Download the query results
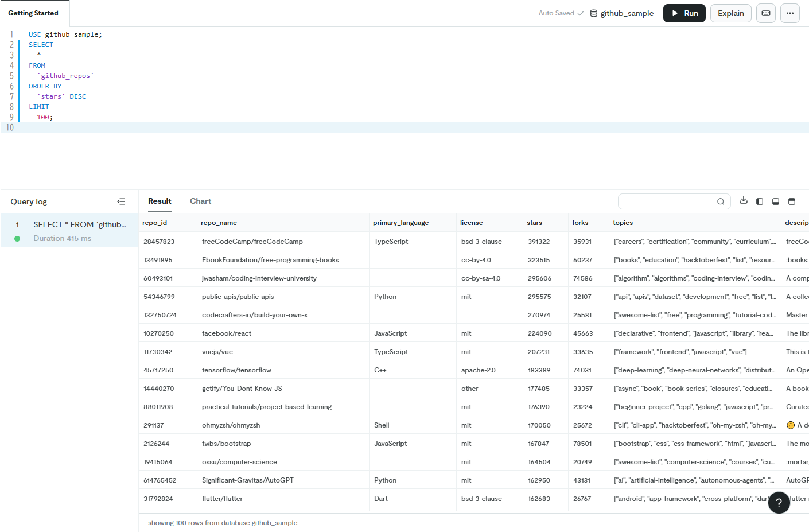Image resolution: width=809 pixels, height=532 pixels. 744,201
